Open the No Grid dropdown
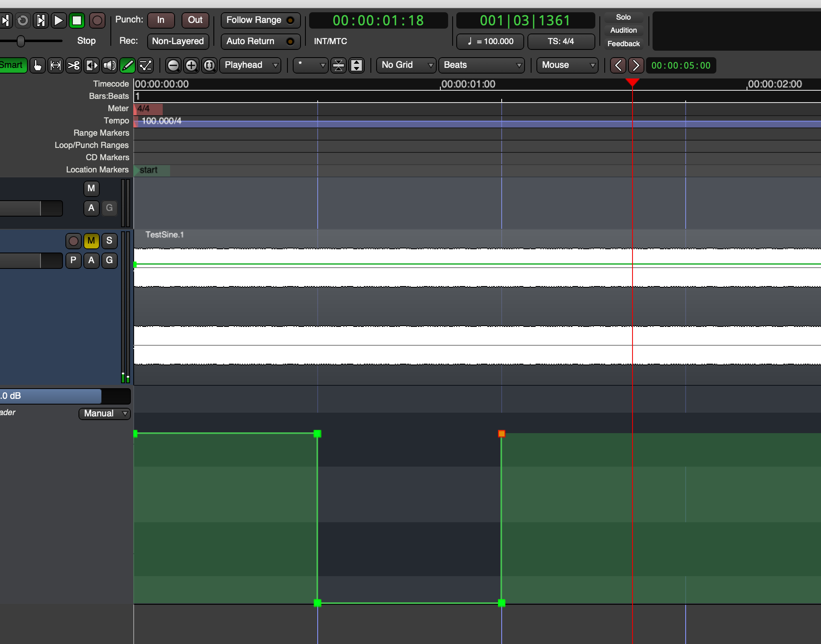Viewport: 821px width, 644px height. click(x=406, y=65)
